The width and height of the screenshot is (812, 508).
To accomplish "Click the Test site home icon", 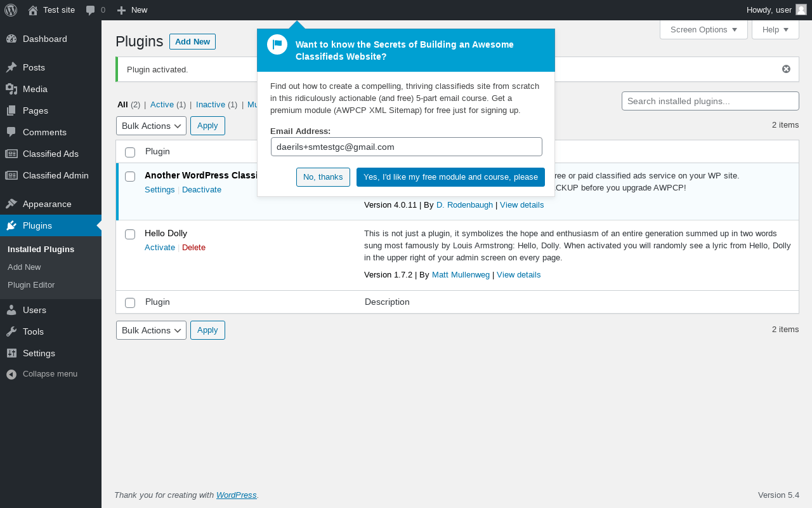I will tap(33, 10).
